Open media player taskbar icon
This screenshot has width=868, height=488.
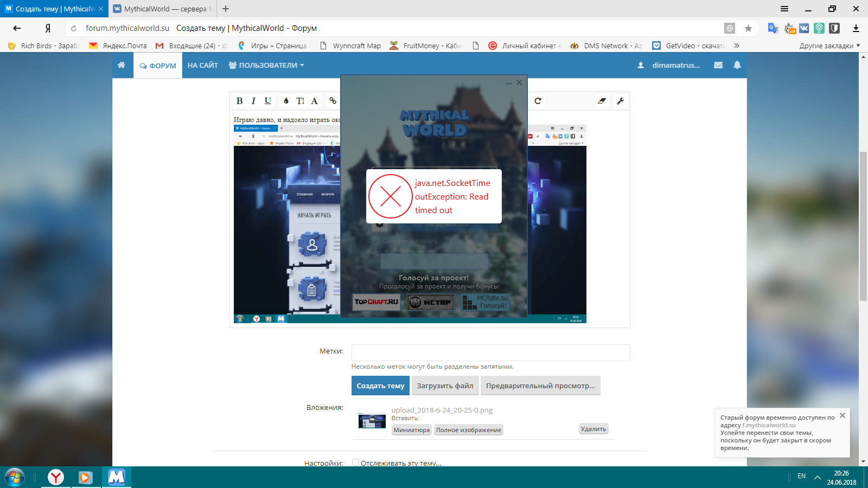pos(85,477)
